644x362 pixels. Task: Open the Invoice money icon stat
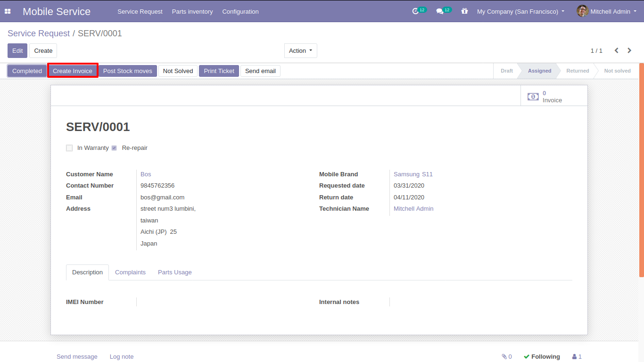coord(533,97)
